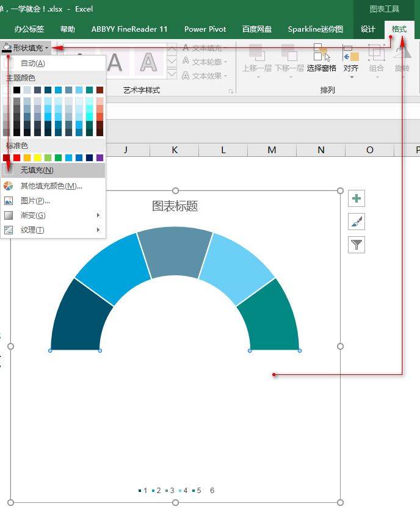
Task: Pick the standard red color swatch
Action: coord(17,157)
